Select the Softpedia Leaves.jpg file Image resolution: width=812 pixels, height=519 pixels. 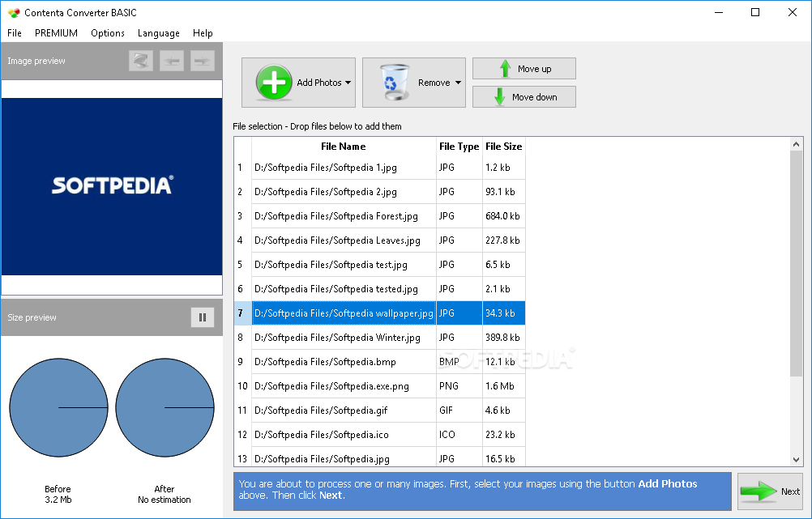coord(344,240)
